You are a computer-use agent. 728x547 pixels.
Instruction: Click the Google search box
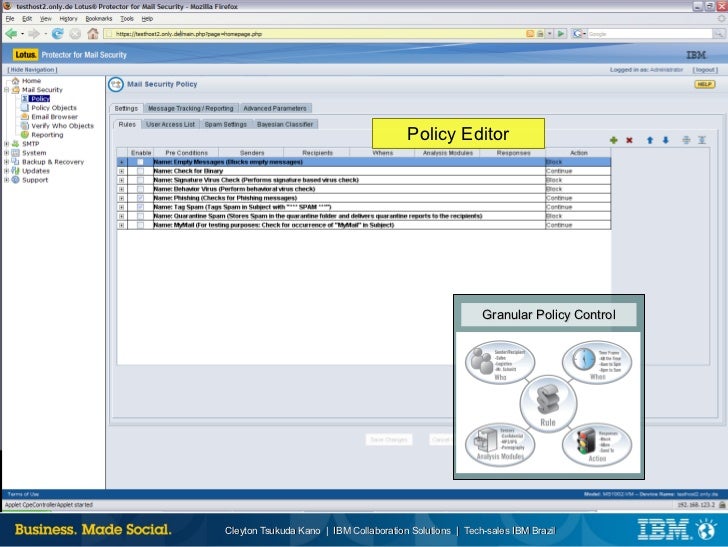tap(650, 34)
